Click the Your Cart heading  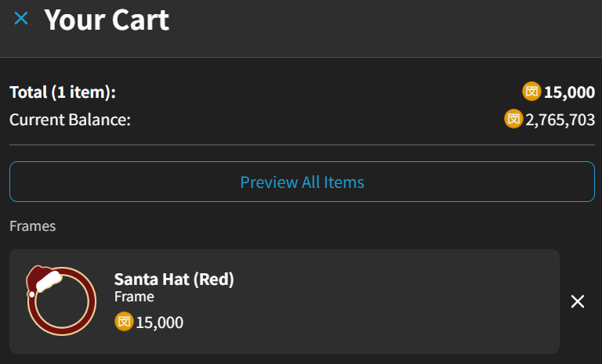[107, 20]
